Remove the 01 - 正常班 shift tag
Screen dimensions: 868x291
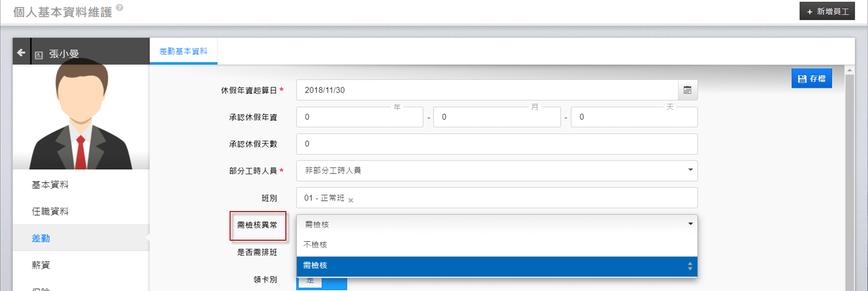tap(351, 200)
